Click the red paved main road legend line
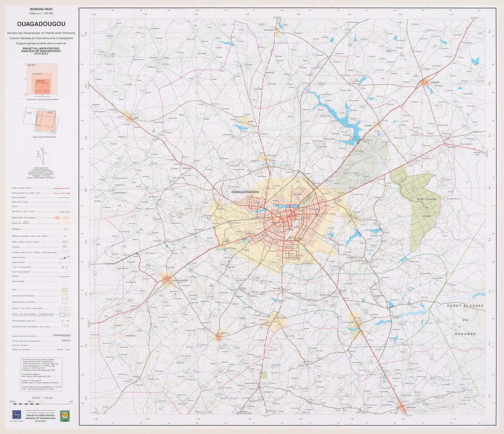The image size is (504, 434). click(62, 188)
